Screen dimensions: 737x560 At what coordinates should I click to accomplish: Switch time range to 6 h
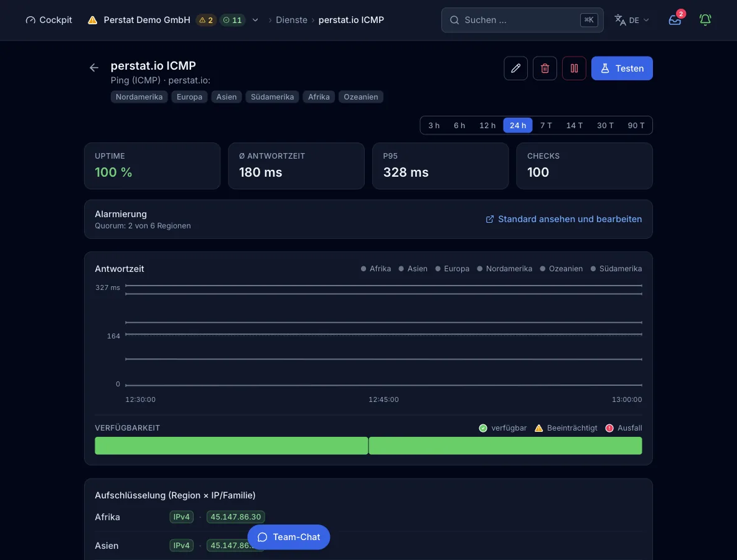click(x=459, y=126)
